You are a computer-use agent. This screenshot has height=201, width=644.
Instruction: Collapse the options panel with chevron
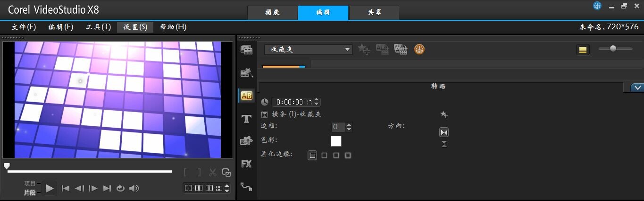637,87
